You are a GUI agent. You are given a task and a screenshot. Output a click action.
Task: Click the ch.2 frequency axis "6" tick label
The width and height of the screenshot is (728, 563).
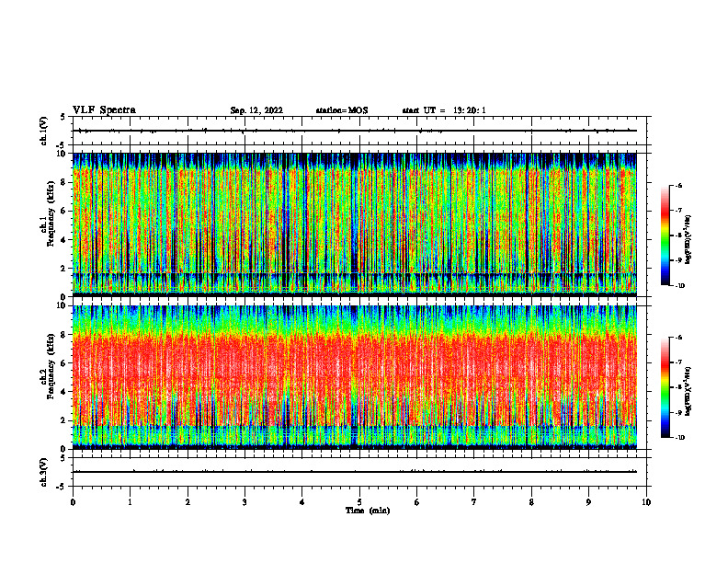(x=64, y=363)
